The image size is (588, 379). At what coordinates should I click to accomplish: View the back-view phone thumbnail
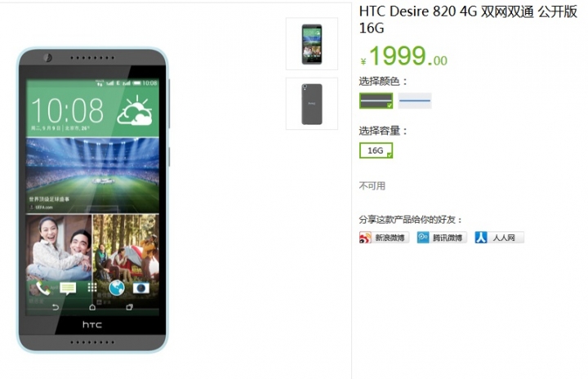(312, 104)
